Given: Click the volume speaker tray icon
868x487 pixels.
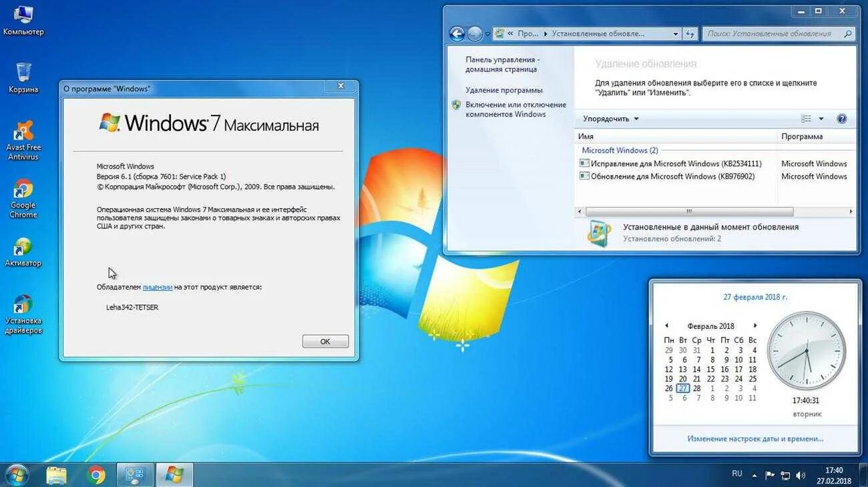Looking at the screenshot, I should (x=800, y=476).
